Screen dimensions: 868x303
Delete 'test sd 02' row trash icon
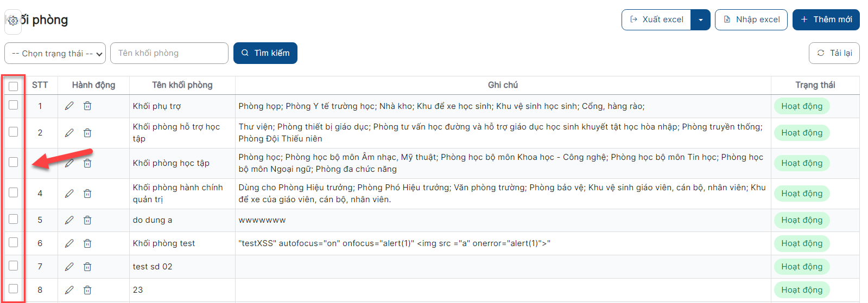[87, 267]
